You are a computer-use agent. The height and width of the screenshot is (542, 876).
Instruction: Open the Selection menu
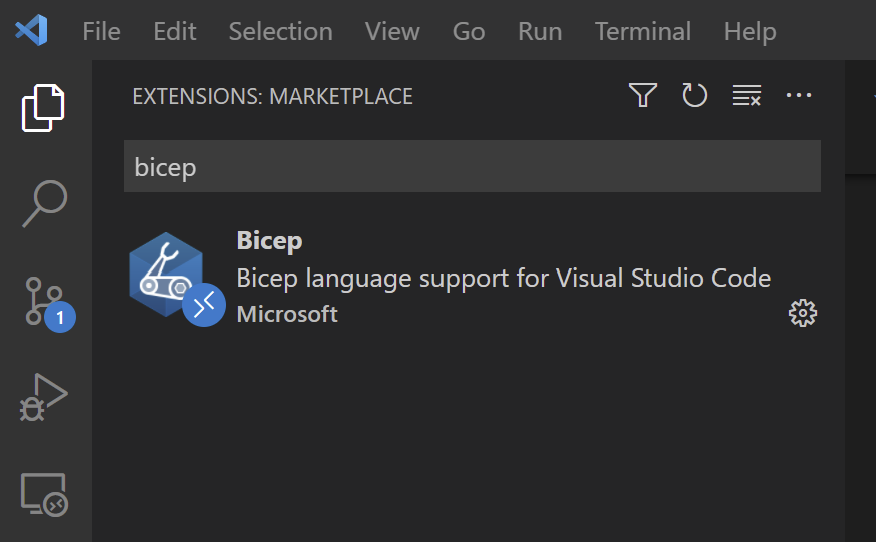click(280, 31)
